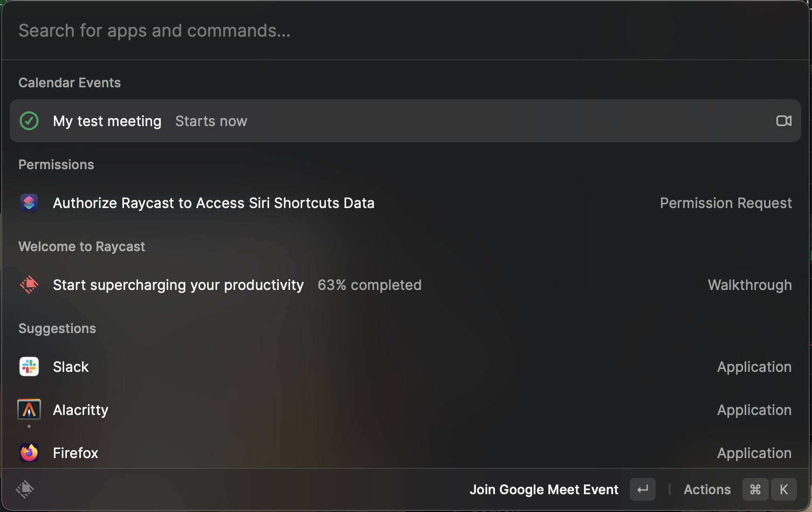The width and height of the screenshot is (812, 512).
Task: Click the K key badge beside Actions
Action: click(784, 489)
